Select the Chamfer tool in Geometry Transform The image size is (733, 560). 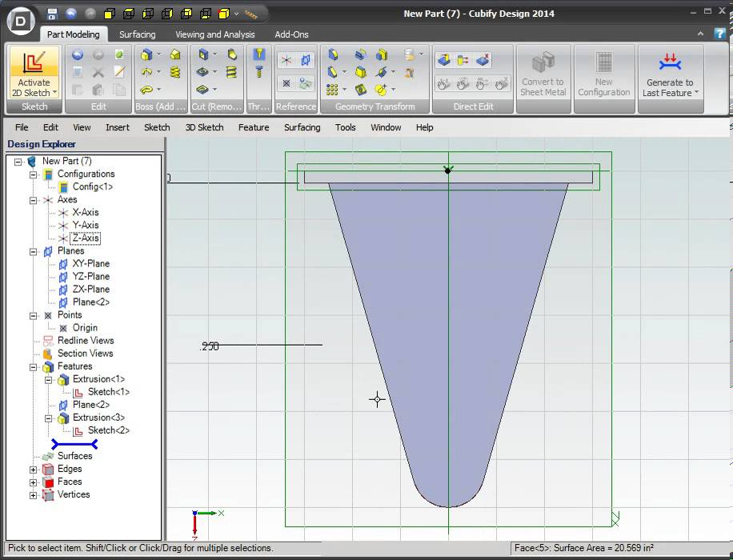click(x=332, y=72)
